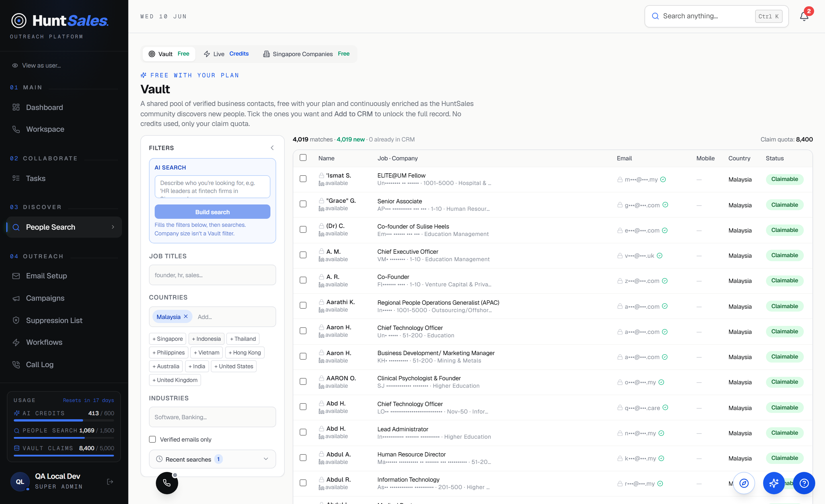Click the Workflows lightning icon

(x=16, y=342)
